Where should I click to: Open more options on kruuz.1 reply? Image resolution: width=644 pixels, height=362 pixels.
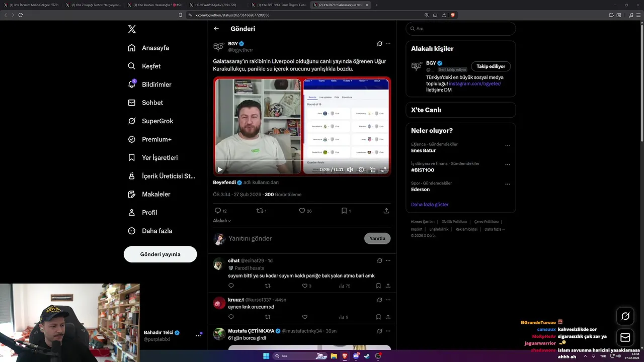388,300
